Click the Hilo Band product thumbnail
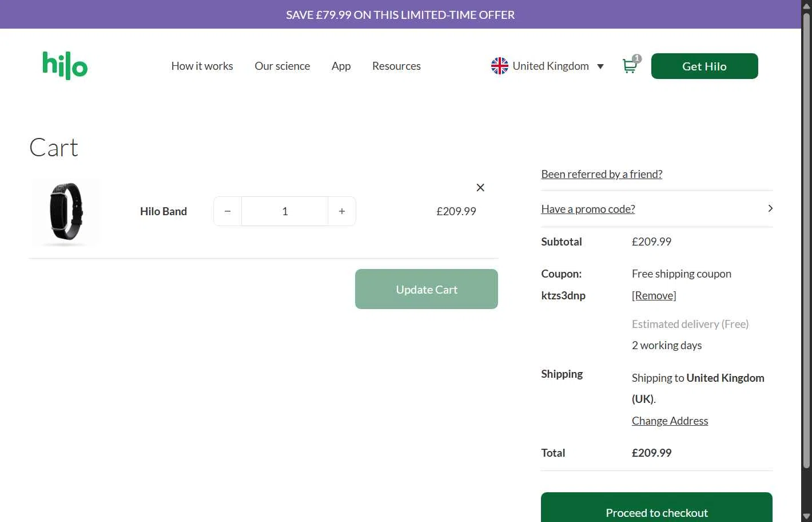 click(x=65, y=212)
